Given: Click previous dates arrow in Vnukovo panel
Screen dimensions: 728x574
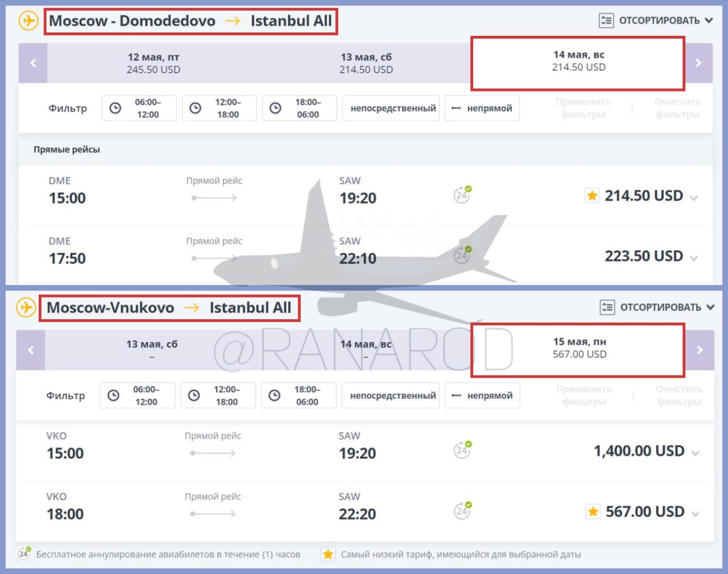Looking at the screenshot, I should click(31, 350).
